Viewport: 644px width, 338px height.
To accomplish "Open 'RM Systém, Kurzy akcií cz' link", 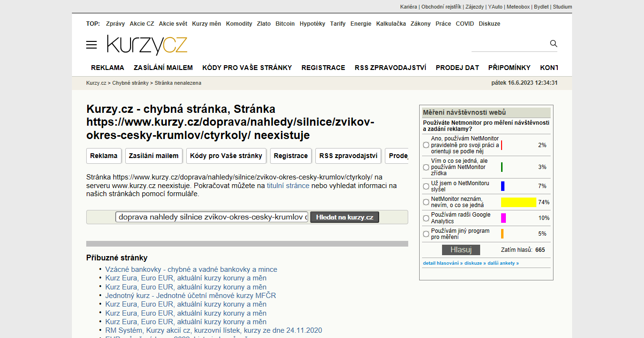I will point(214,330).
